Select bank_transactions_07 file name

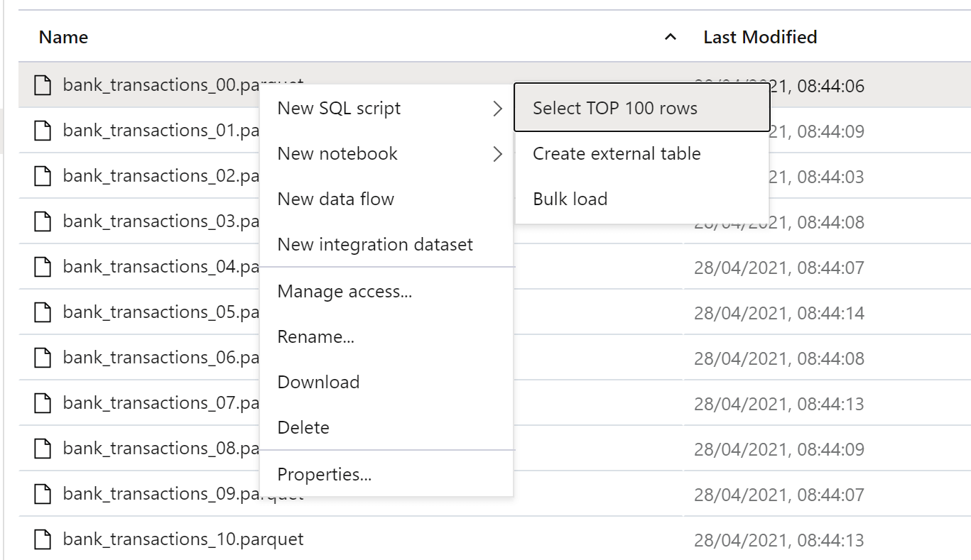pos(161,402)
